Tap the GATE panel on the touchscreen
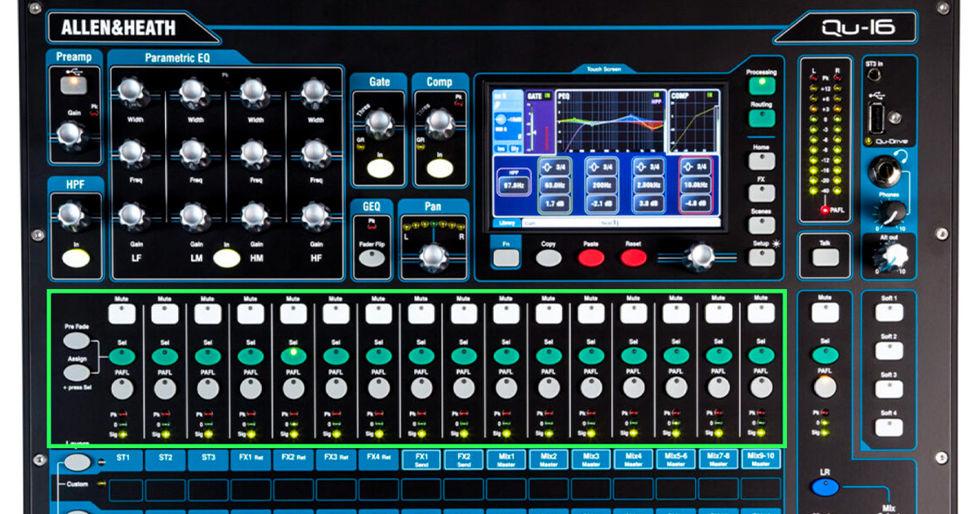980x514 pixels. [538, 121]
